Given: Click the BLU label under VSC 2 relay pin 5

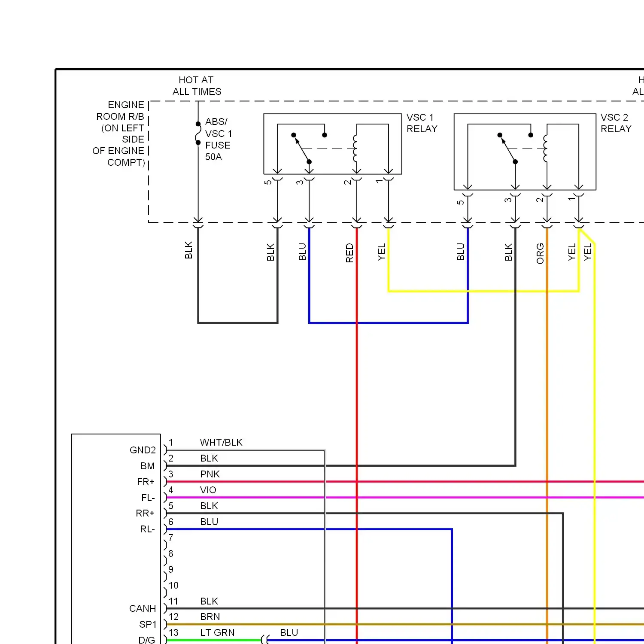Looking at the screenshot, I should [461, 252].
